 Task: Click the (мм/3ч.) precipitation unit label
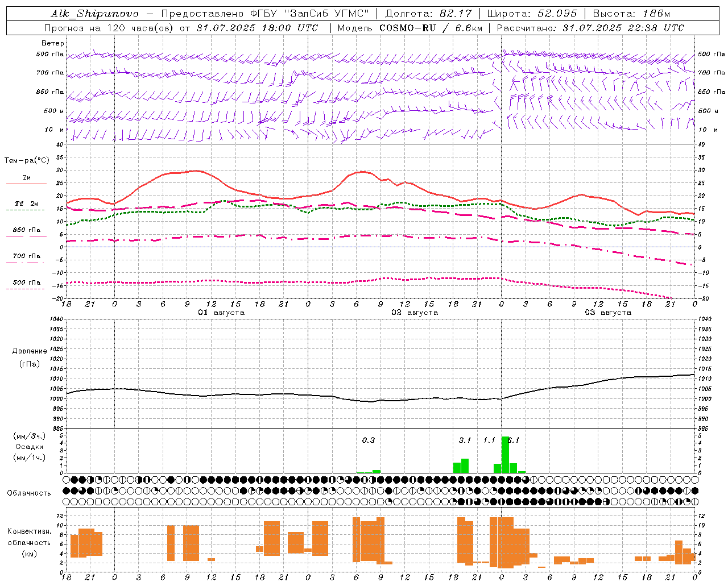(x=30, y=436)
